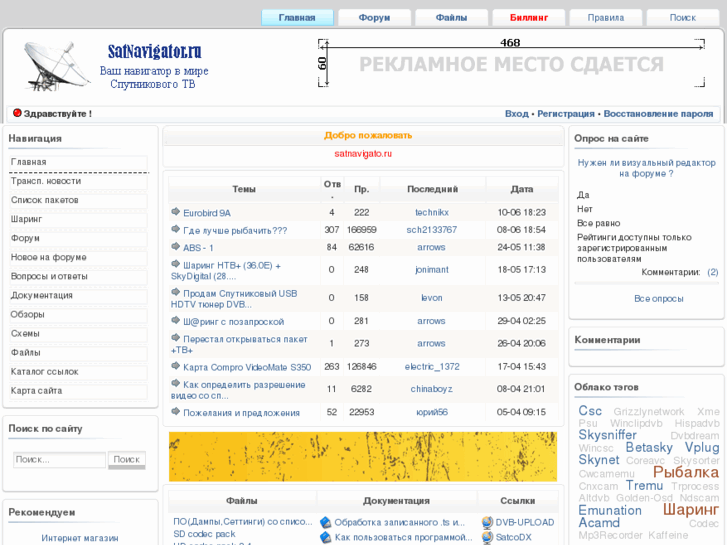Image resolution: width=727 pixels, height=545 pixels.
Task: Click the arrow icon beside ABS - 1
Action: 175,246
